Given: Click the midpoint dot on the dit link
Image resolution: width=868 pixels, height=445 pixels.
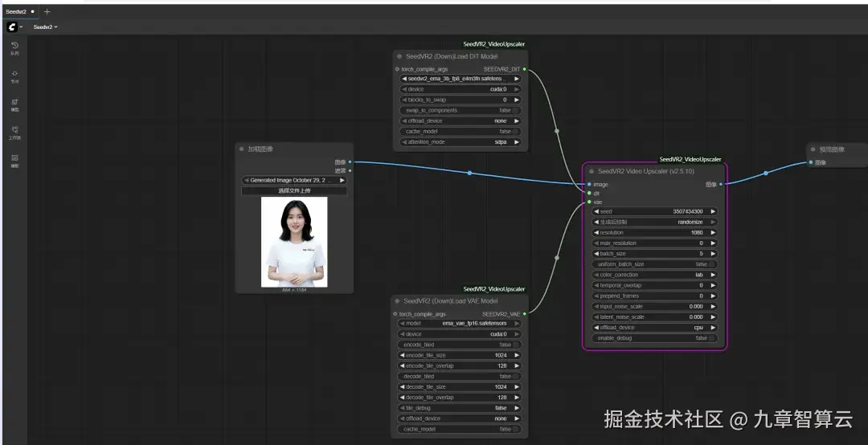Looking at the screenshot, I should [557, 131].
